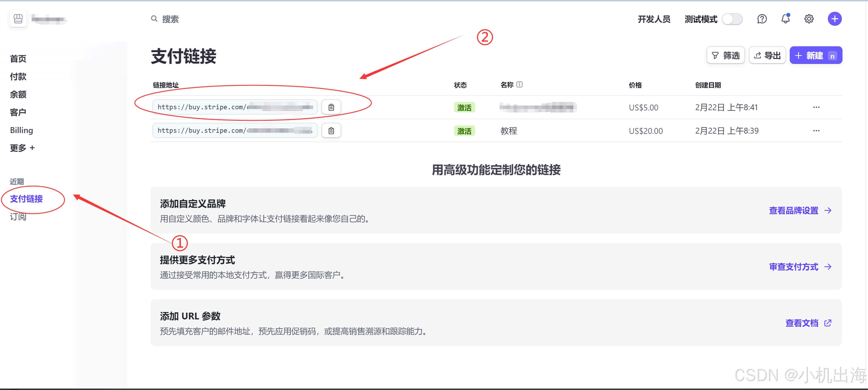Click the 新建 button
Viewport: 868px width, 390px height.
point(816,55)
